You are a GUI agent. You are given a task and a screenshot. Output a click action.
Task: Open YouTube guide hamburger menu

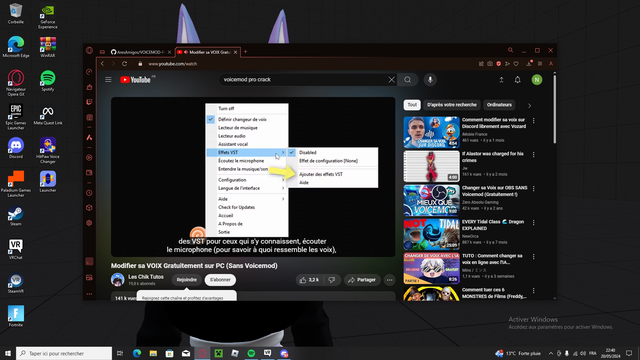pos(108,80)
